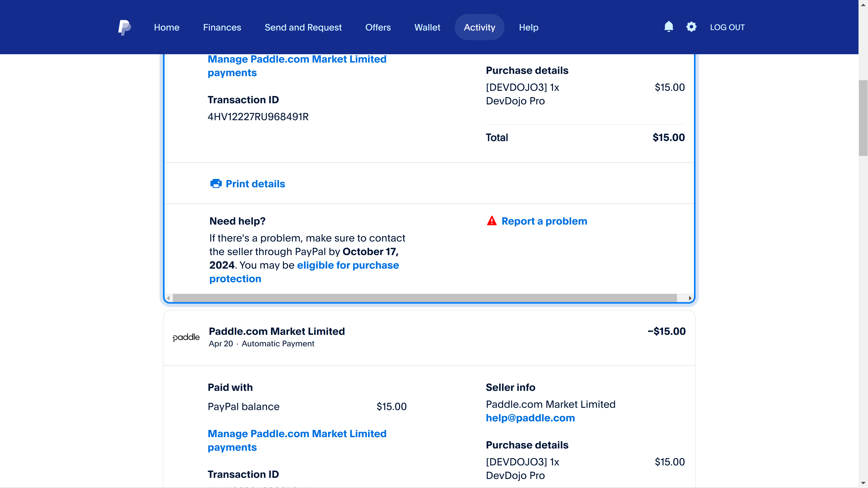Select the Activity tab
Image resolution: width=868 pixels, height=488 pixels.
479,27
